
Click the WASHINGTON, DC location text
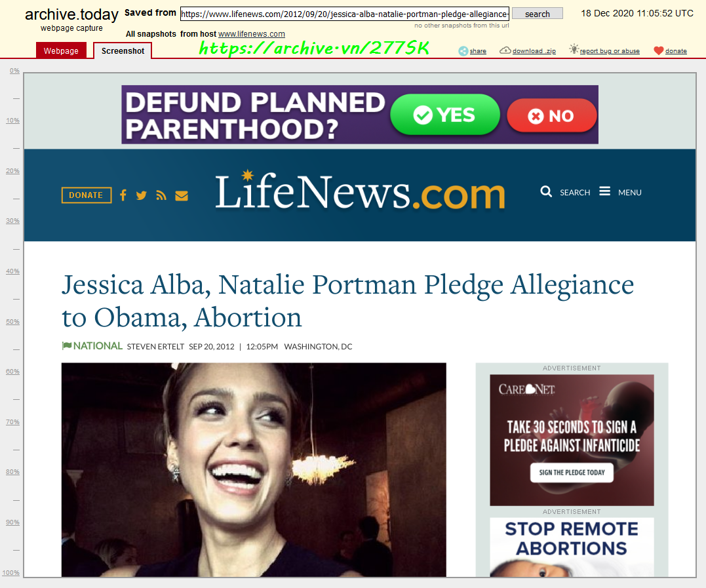tap(318, 347)
